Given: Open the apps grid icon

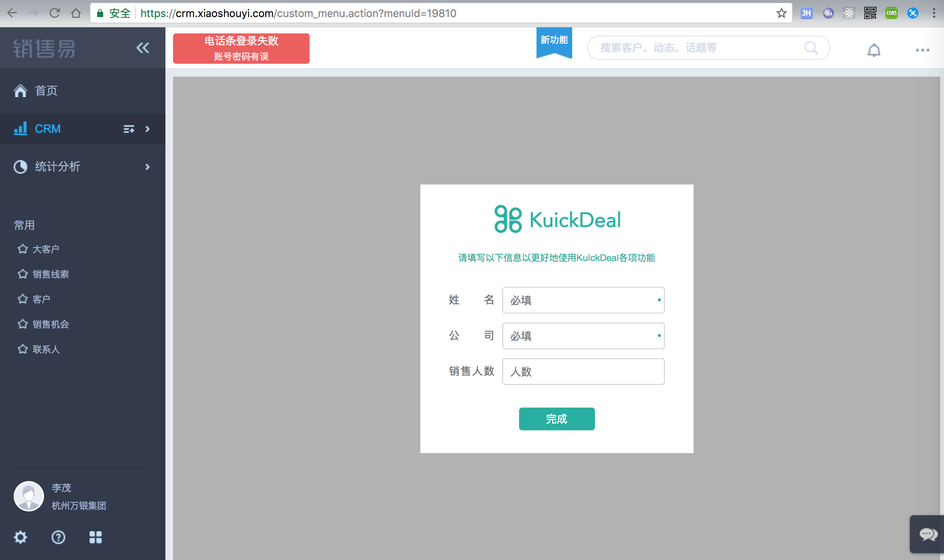Looking at the screenshot, I should click(95, 537).
